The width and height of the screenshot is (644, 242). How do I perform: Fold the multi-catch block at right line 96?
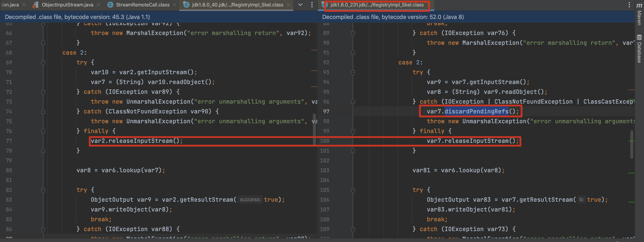353,102
